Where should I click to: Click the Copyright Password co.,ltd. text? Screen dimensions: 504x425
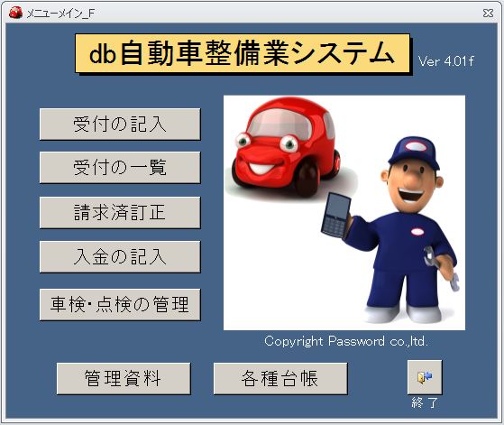[x=346, y=341]
